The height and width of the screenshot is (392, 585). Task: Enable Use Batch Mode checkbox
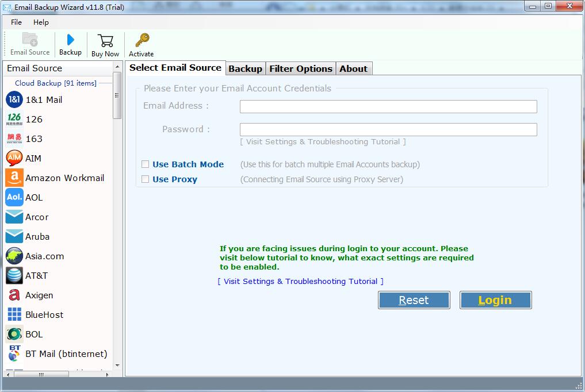coord(145,164)
